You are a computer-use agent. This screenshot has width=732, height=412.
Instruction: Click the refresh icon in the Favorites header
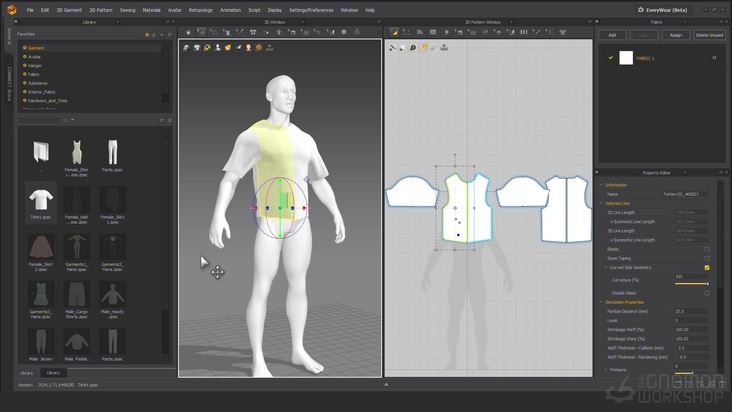point(169,35)
